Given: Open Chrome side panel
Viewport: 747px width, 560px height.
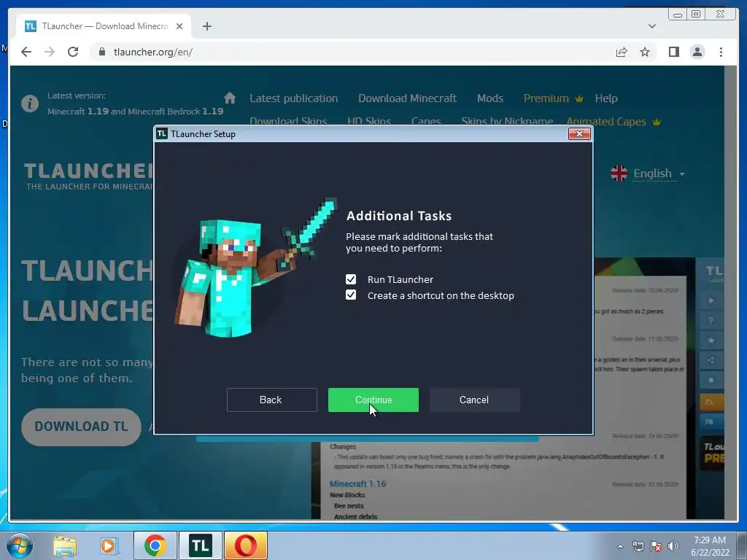Looking at the screenshot, I should tap(673, 52).
